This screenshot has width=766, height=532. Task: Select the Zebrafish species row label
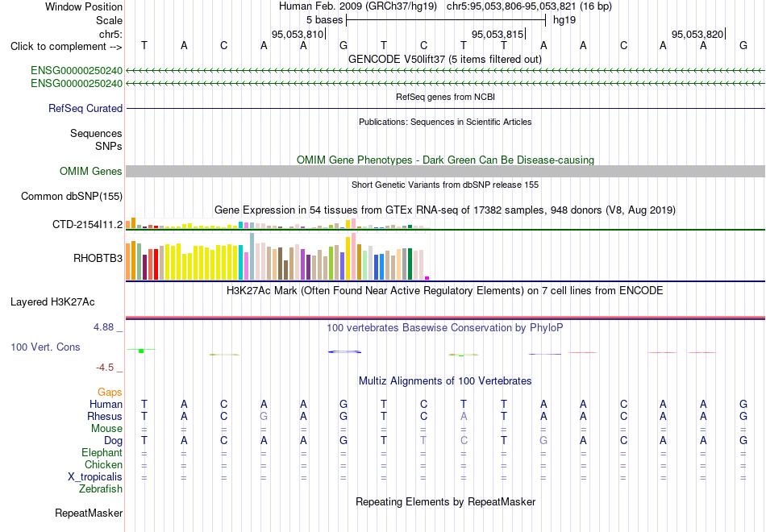101,488
